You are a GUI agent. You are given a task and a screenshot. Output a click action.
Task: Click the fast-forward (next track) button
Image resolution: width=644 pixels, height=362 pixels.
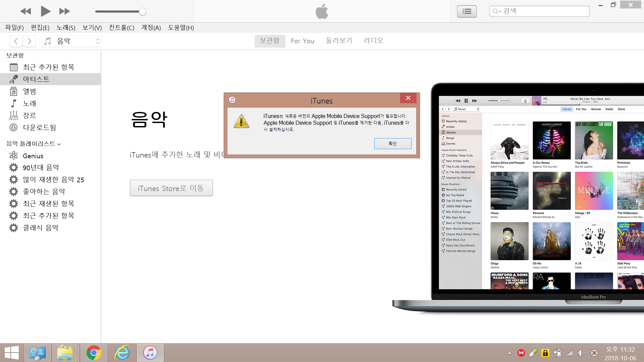pyautogui.click(x=64, y=11)
